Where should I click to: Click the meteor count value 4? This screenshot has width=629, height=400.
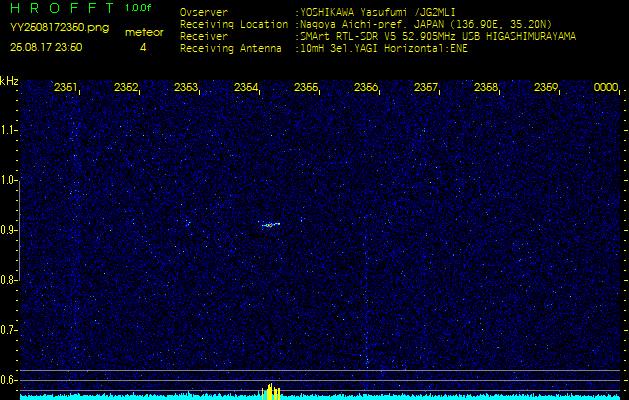pos(143,47)
